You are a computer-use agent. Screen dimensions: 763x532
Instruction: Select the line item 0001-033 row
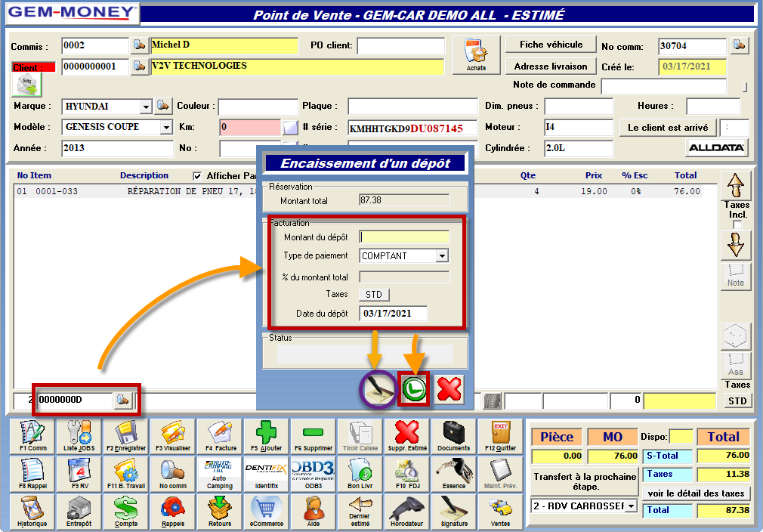pos(365,191)
